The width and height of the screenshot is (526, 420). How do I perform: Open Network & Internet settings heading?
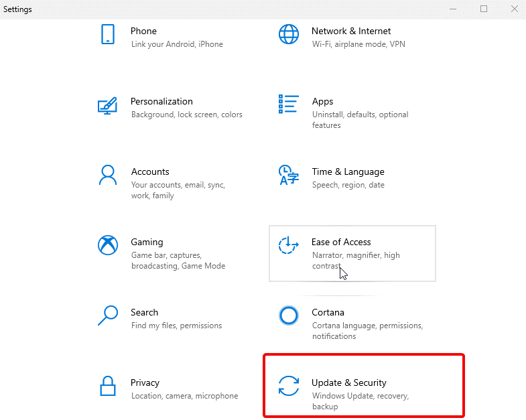click(351, 31)
